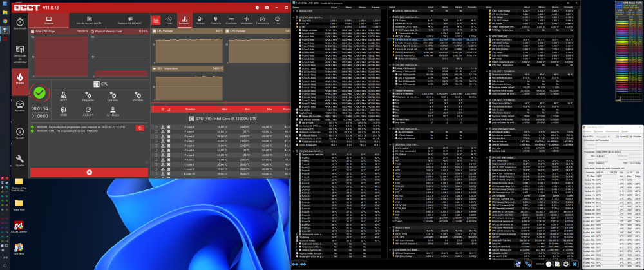Click the HWiNFO logging document icon
The width and height of the screenshot is (644, 270).
[x=557, y=264]
